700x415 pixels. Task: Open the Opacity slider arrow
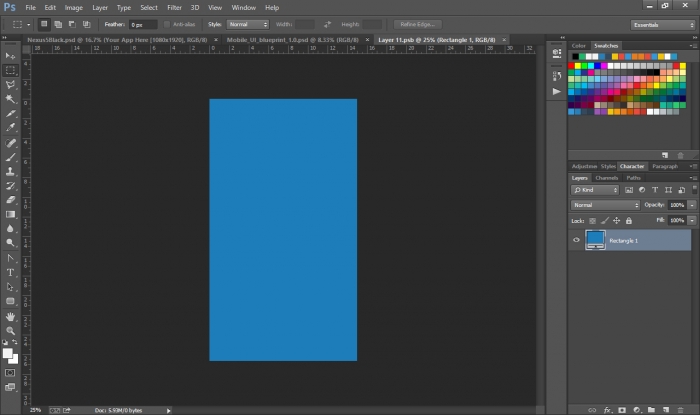pos(692,205)
